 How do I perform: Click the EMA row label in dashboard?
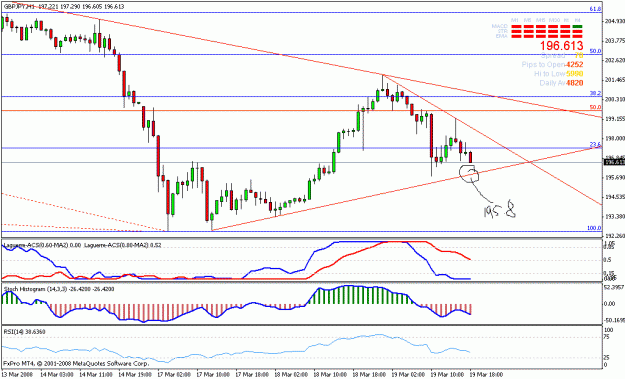(x=502, y=36)
